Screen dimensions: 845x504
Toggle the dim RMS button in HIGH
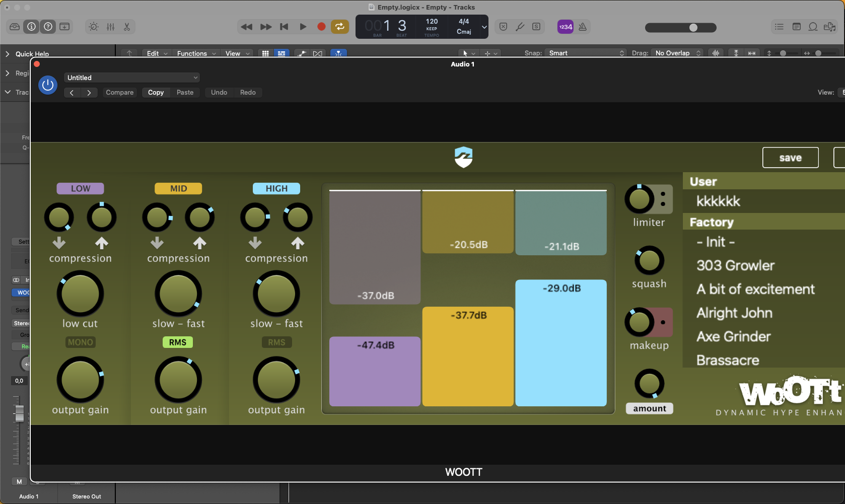click(x=276, y=342)
